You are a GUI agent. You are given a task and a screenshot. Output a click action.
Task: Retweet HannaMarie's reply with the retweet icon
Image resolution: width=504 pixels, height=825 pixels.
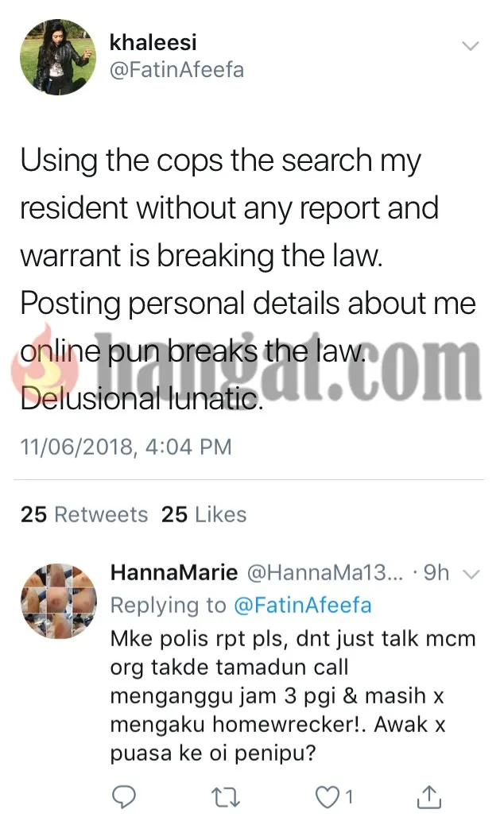click(x=227, y=798)
